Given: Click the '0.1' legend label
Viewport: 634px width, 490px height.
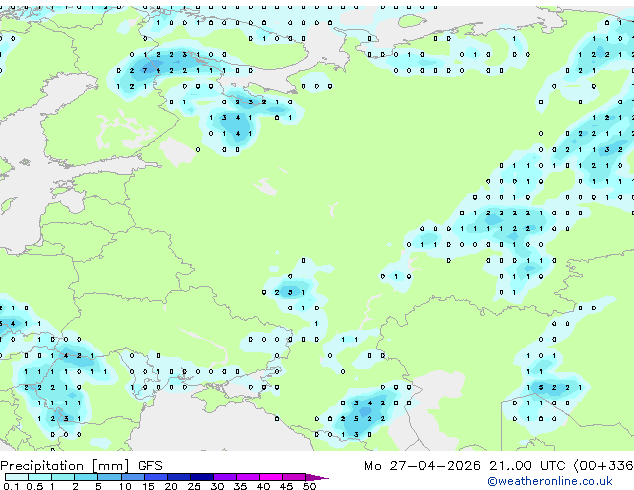Looking at the screenshot, I should [x=11, y=486].
